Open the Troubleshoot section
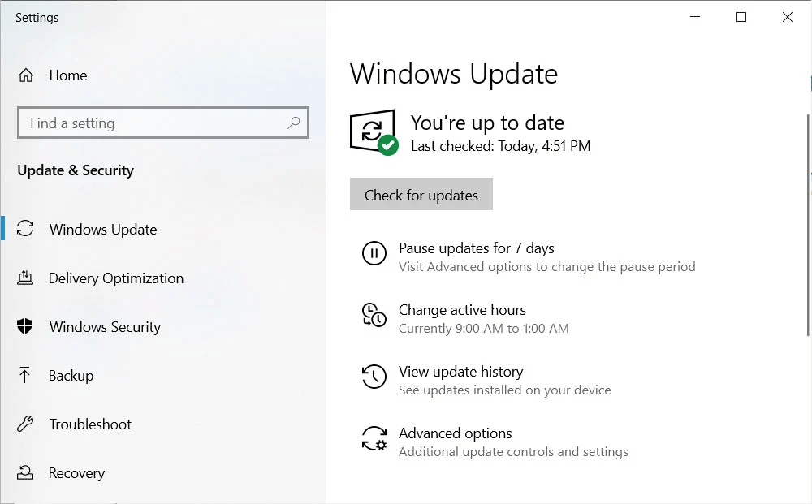 point(90,424)
